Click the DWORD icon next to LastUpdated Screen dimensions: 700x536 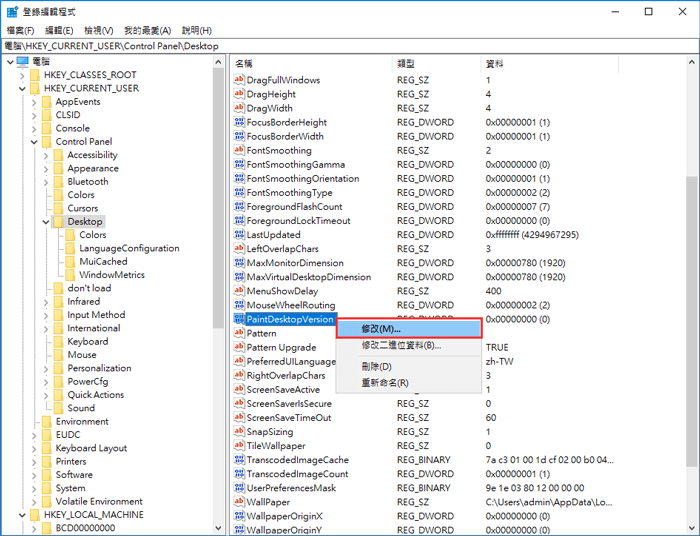click(239, 235)
